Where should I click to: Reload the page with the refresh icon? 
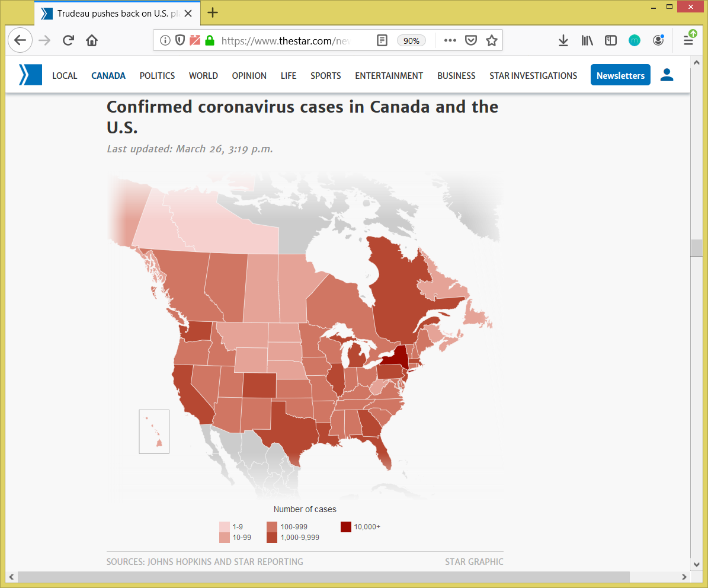click(68, 40)
